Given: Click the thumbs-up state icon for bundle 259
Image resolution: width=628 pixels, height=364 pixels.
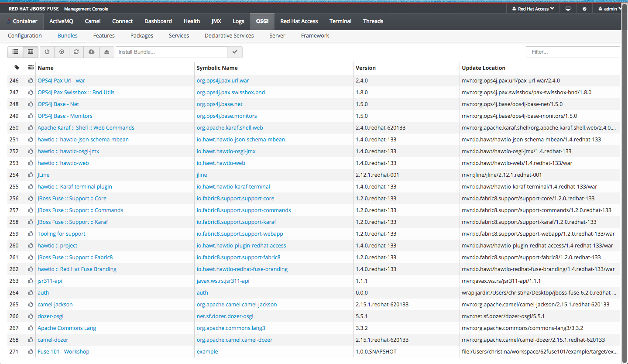Looking at the screenshot, I should (31, 234).
